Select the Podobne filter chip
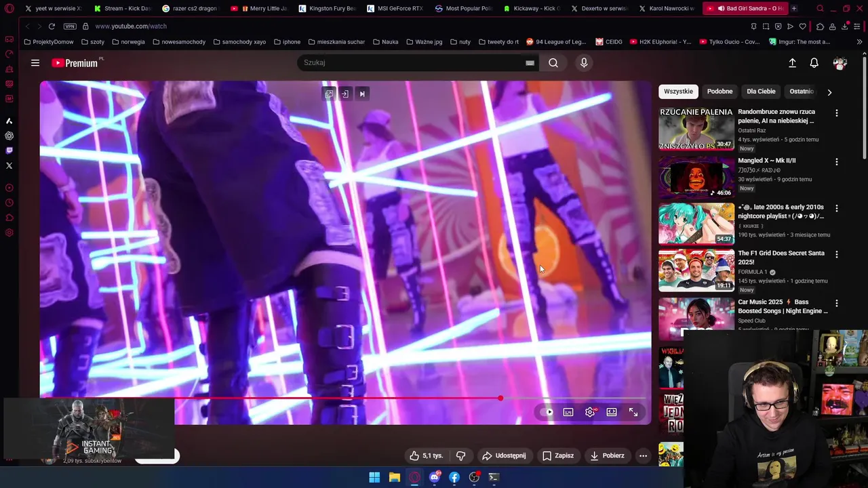The height and width of the screenshot is (488, 868). tap(719, 91)
